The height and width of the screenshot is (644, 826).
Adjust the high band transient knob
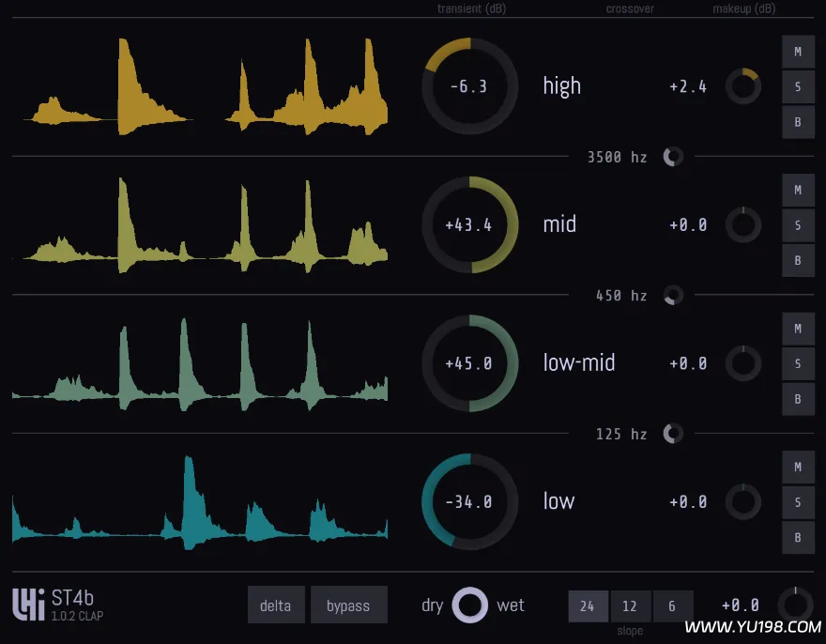[469, 85]
